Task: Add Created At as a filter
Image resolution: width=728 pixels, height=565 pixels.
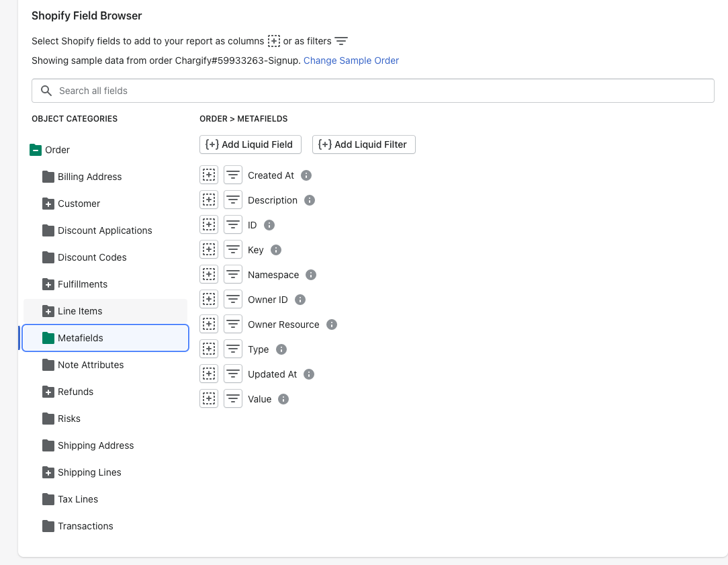Action: (233, 175)
